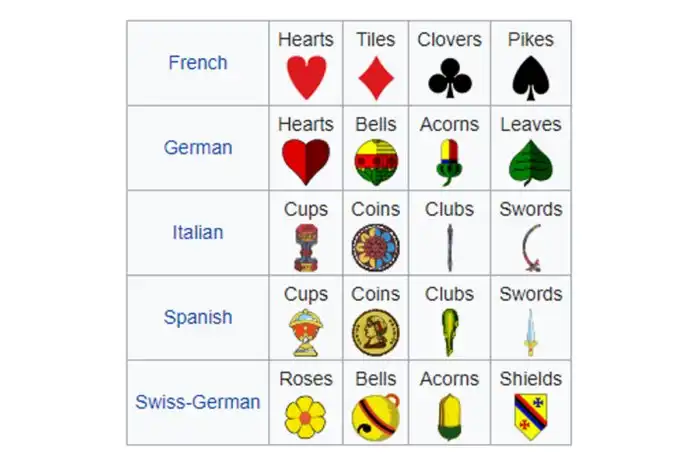Screen dimensions: 700x467
Task: Click the yellow Swiss-German Roses icon
Action: pyautogui.click(x=306, y=417)
